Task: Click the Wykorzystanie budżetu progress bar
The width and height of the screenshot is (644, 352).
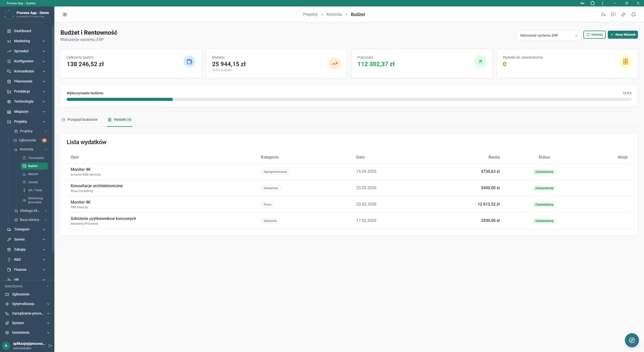Action: click(x=349, y=99)
